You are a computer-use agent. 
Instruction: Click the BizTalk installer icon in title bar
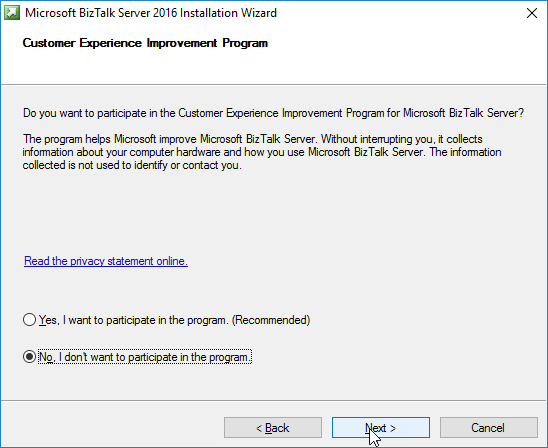tap(12, 13)
